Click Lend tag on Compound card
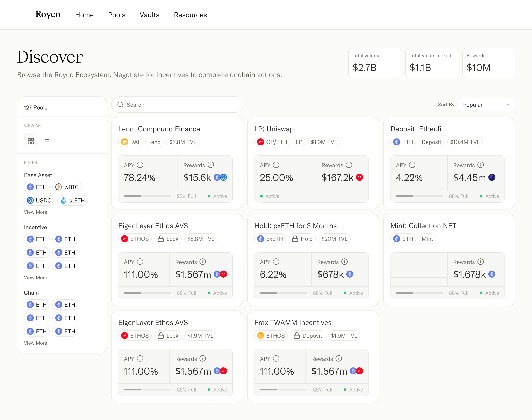 tap(154, 142)
